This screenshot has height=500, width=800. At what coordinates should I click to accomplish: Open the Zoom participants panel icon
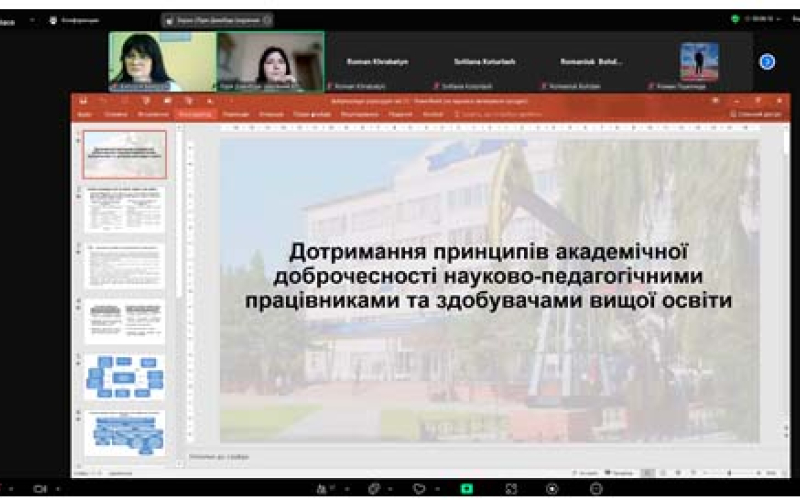click(322, 489)
